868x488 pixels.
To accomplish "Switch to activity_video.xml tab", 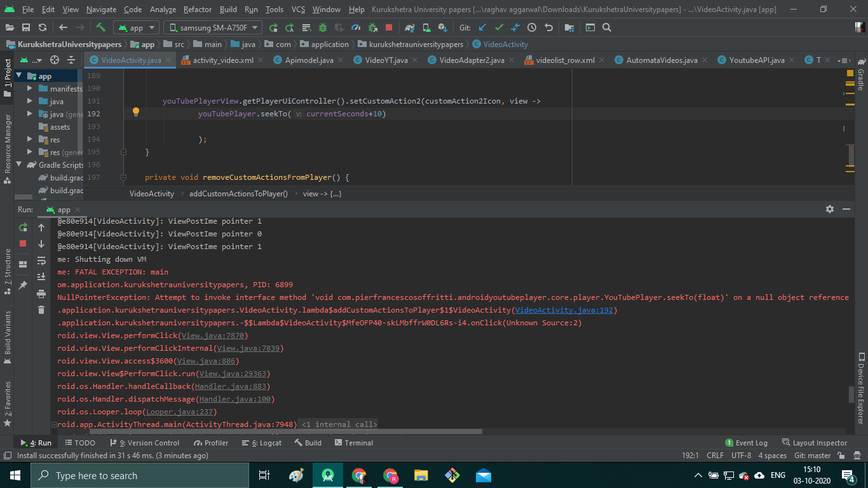I will tap(223, 60).
